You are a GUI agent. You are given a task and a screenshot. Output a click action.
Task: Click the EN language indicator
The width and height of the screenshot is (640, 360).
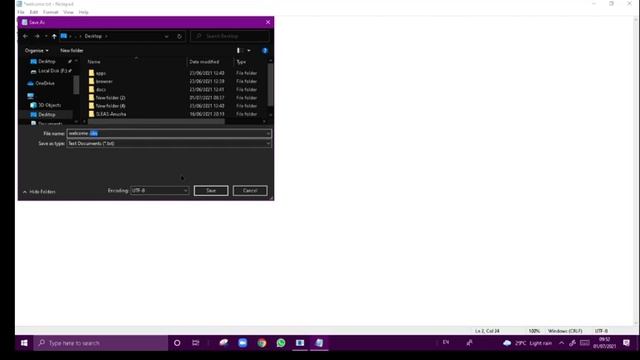click(446, 342)
